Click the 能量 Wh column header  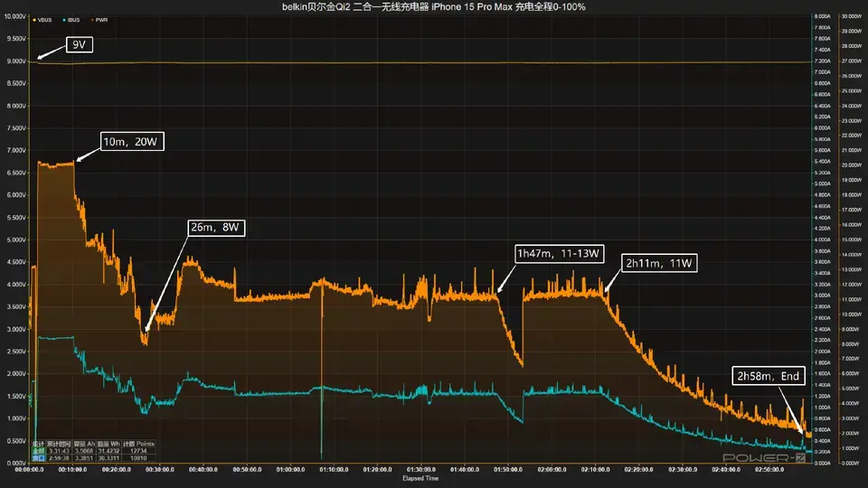click(108, 444)
